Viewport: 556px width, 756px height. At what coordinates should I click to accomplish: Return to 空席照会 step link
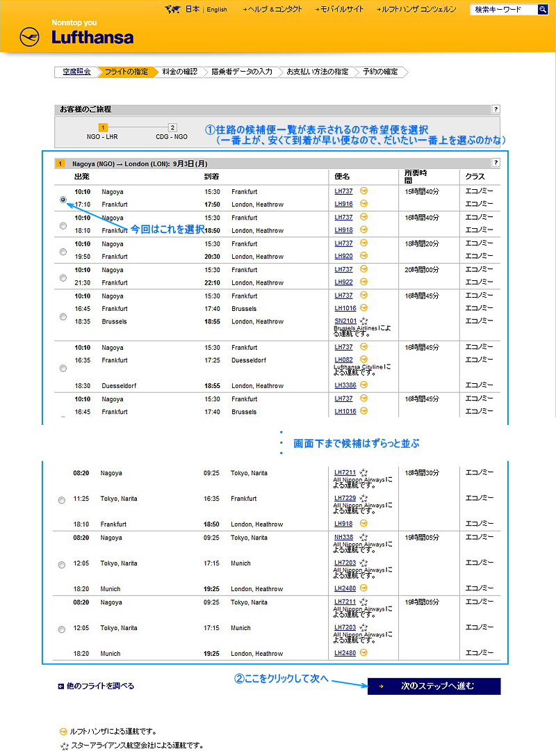click(x=76, y=72)
